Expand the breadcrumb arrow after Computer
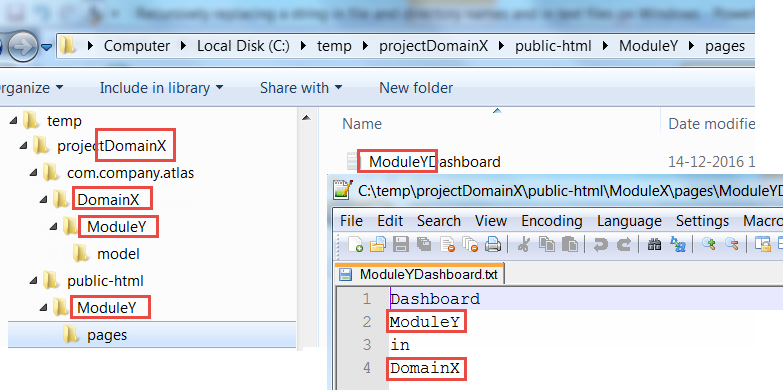783x390 pixels. (x=183, y=46)
